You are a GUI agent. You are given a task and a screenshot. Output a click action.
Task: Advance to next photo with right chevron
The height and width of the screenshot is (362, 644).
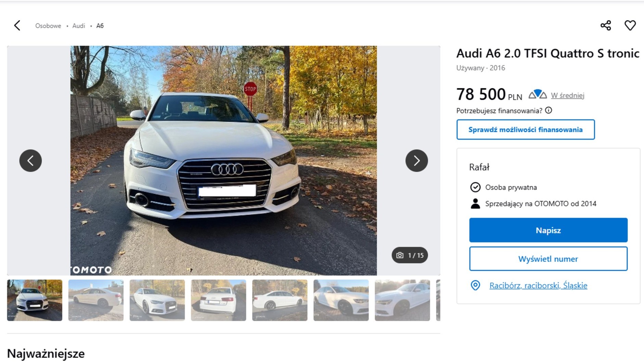coord(417,160)
